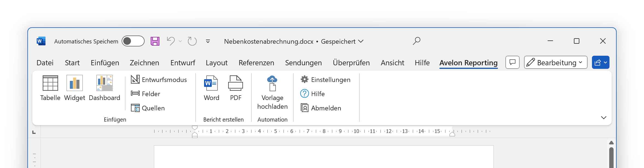644x168 pixels.
Task: Click the hanging indent marker on ruler
Action: click(195, 134)
